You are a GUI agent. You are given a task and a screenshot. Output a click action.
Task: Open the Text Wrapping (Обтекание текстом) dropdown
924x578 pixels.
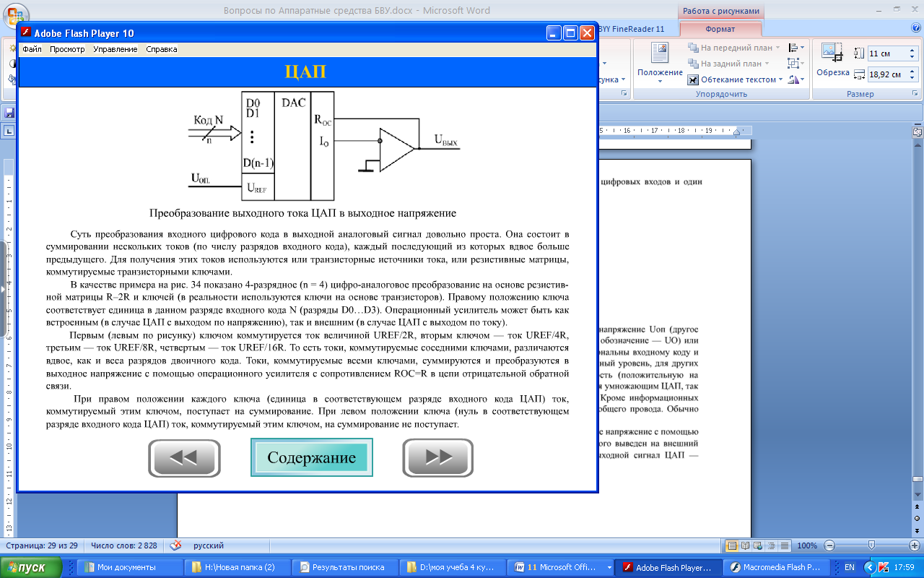click(781, 79)
